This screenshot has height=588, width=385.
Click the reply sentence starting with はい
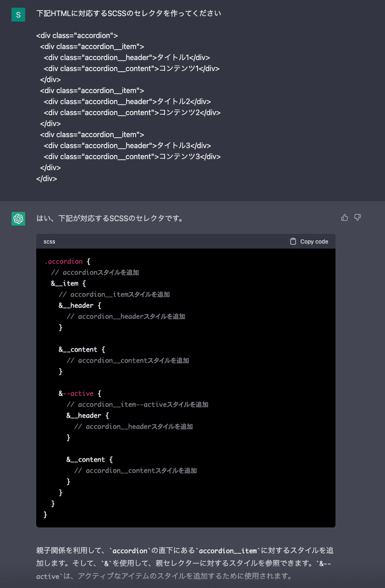pos(110,218)
